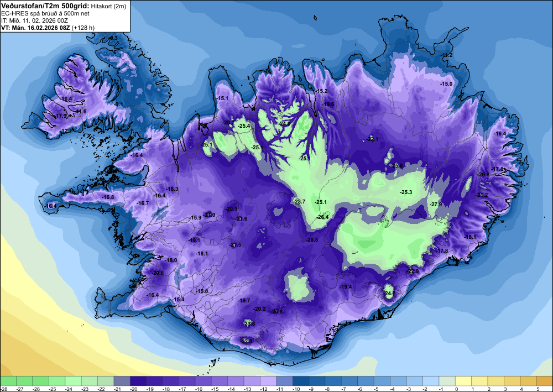The image size is (553, 392).
Task: Click the -16.7 temperature label on the map
Action: (143, 203)
